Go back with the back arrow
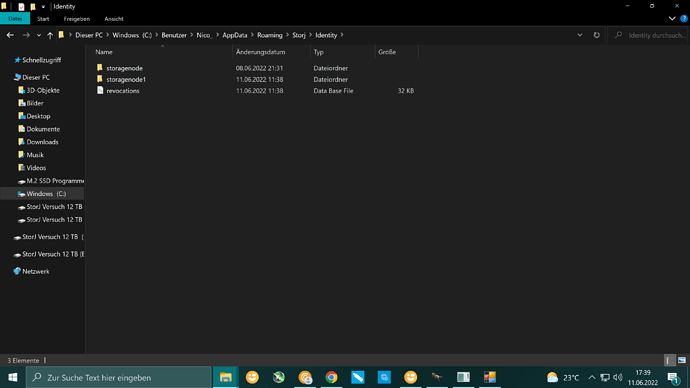 click(10, 35)
